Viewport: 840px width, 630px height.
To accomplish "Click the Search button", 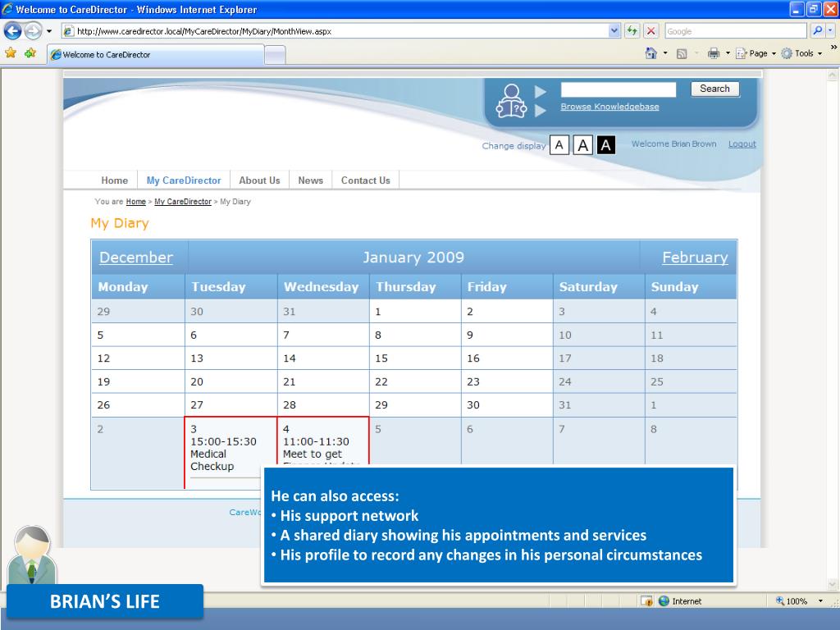I will pos(714,89).
